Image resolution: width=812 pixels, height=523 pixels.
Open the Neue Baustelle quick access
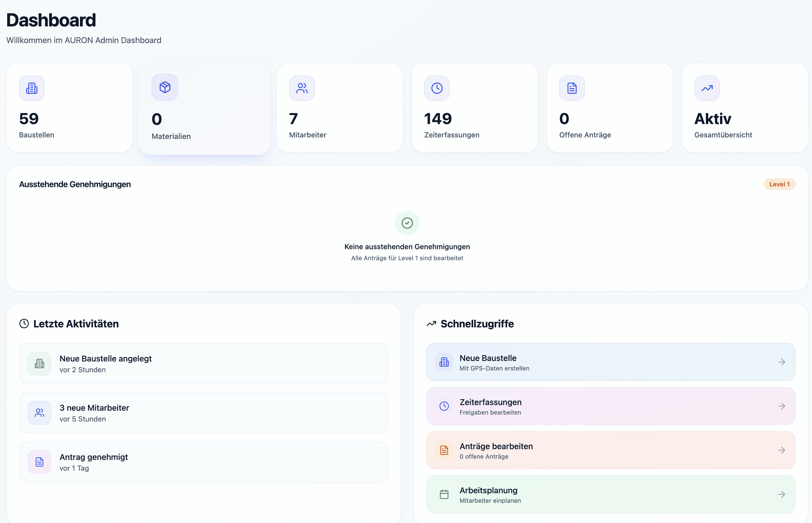[x=610, y=362]
